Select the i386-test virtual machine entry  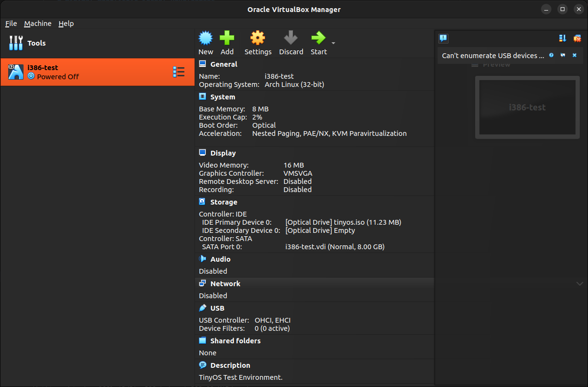98,72
